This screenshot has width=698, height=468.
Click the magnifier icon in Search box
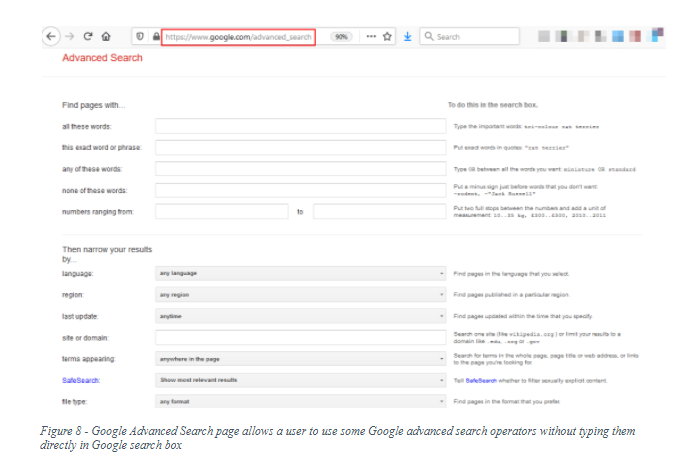[x=429, y=37]
